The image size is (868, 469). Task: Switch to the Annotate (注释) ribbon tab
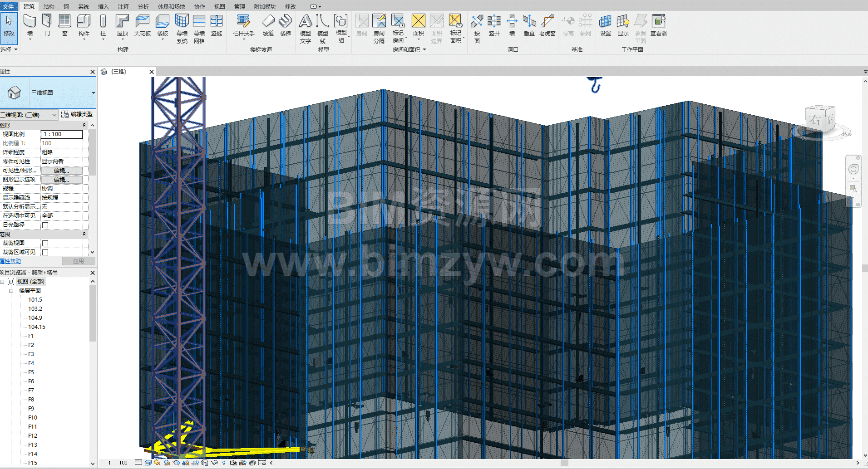[123, 6]
